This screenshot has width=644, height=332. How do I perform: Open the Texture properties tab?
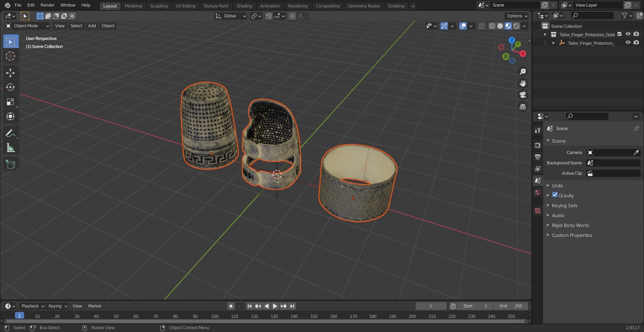point(537,211)
